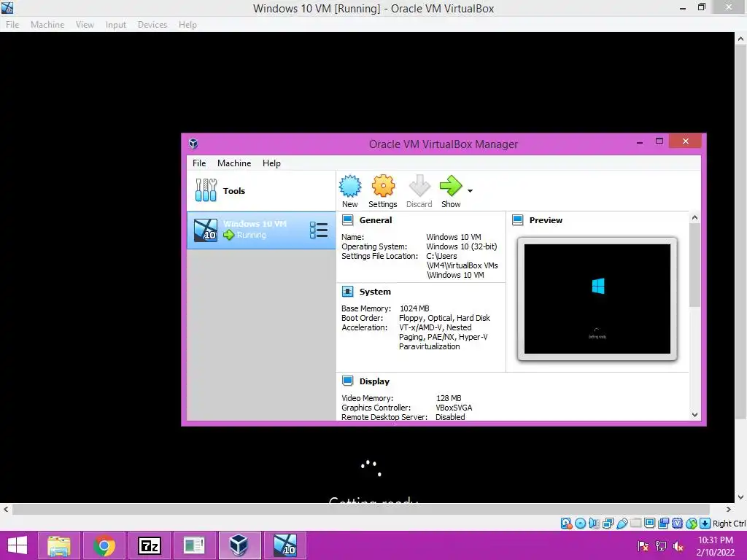The image size is (747, 560).
Task: Click the 1024 MB base memory value
Action: pos(414,308)
